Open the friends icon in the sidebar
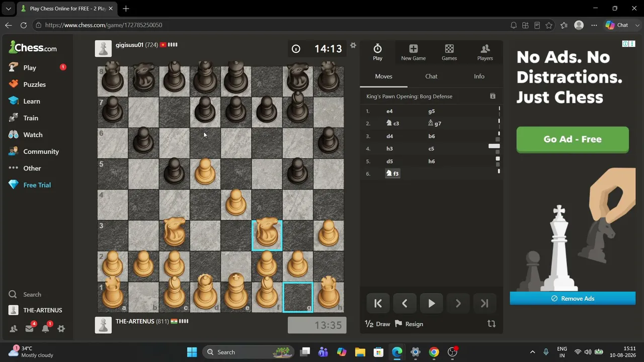 pos(14,329)
